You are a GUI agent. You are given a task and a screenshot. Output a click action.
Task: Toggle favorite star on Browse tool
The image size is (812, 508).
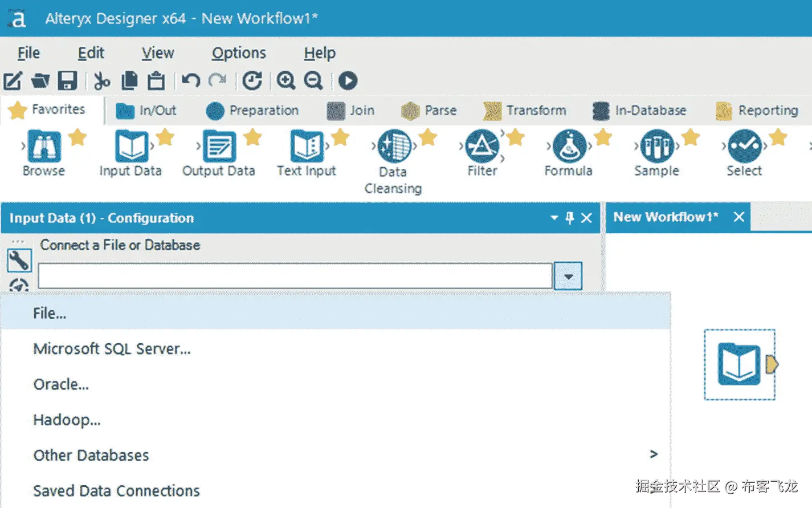[77, 137]
